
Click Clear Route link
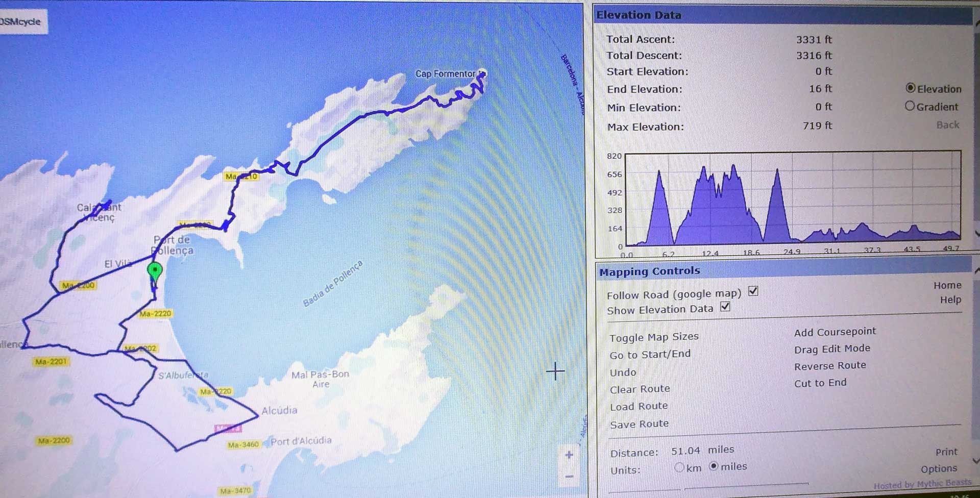[640, 389]
